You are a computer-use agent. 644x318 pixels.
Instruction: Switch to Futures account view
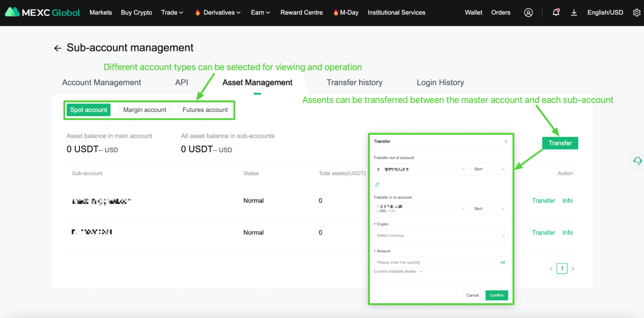click(205, 110)
